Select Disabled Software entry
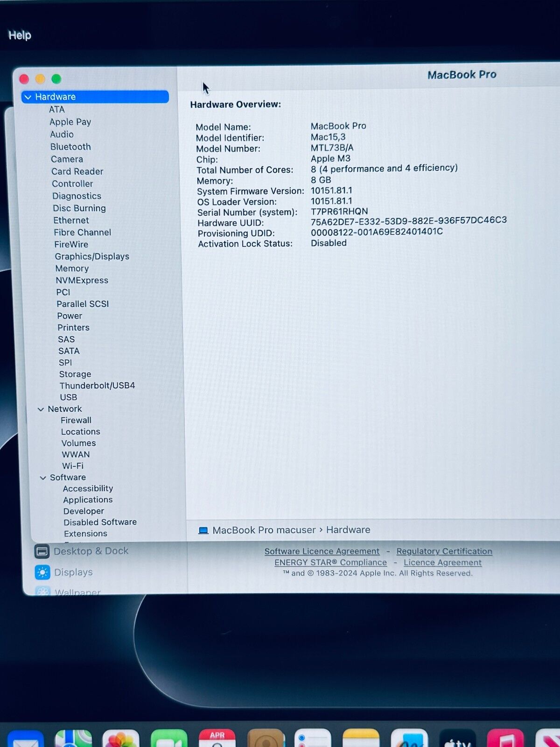560x747 pixels. point(100,522)
